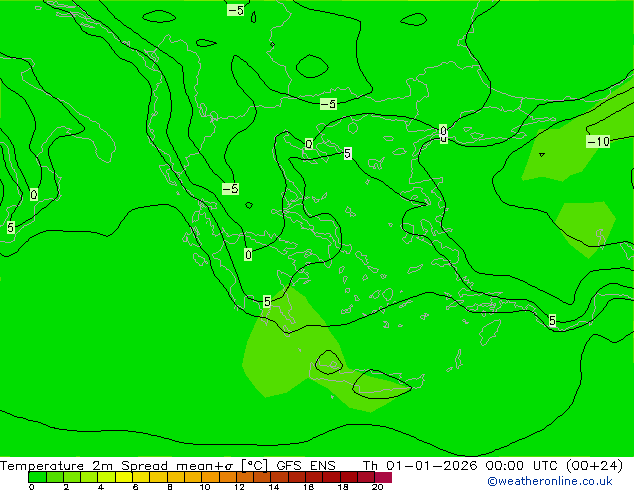Open the weatheronline.co.uk copyright link
Image resolution: width=634 pixels, height=490 pixels.
point(550,481)
